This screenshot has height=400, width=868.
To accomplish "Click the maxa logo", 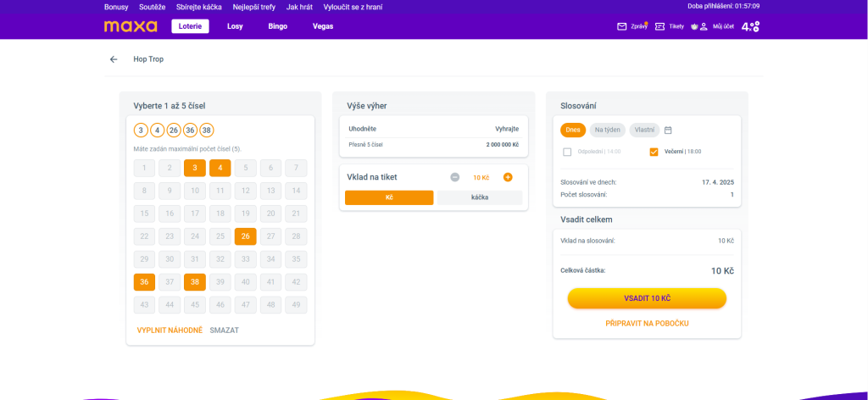I will (x=131, y=26).
